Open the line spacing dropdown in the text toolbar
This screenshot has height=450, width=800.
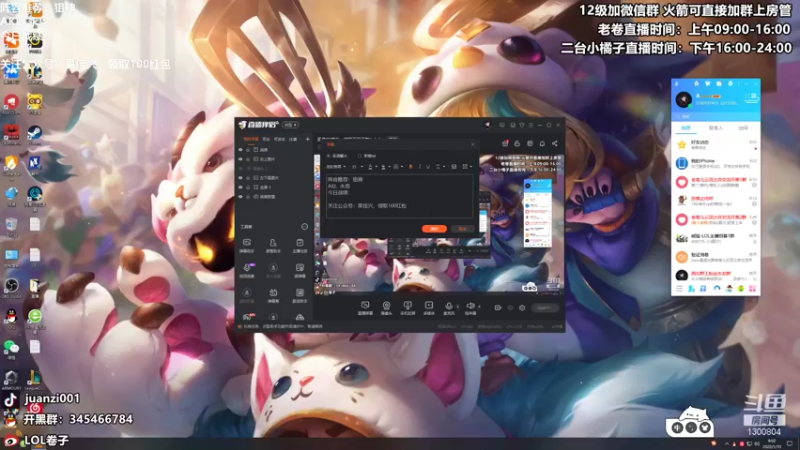coord(439,167)
